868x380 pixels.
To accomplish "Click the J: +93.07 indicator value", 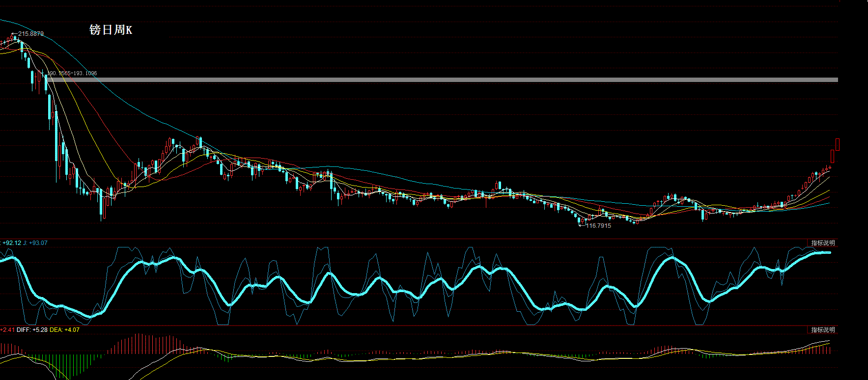I will [35, 243].
